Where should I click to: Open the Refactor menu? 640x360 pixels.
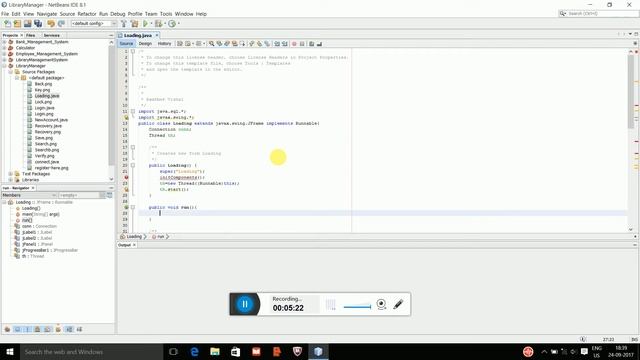click(x=87, y=14)
